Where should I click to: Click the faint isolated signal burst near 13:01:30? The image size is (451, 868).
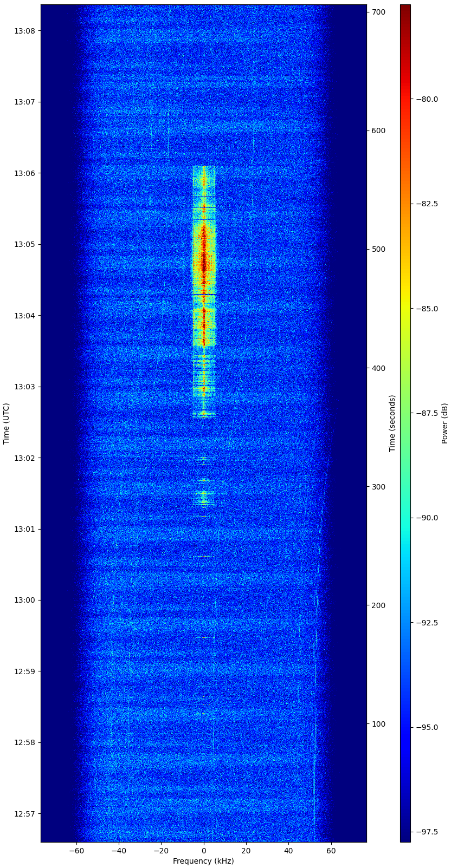[x=204, y=497]
